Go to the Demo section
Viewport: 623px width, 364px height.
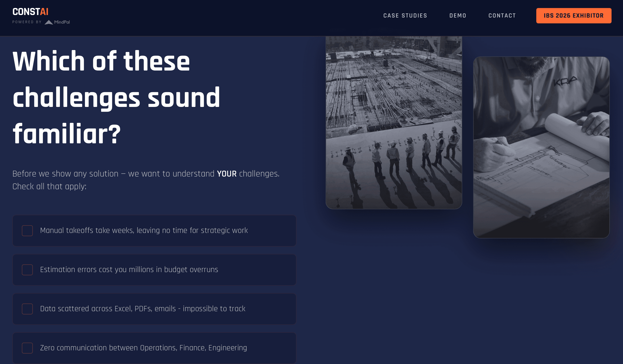[458, 15]
